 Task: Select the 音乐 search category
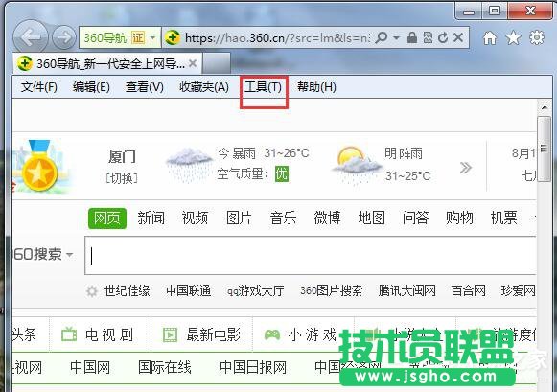pyautogui.click(x=283, y=218)
